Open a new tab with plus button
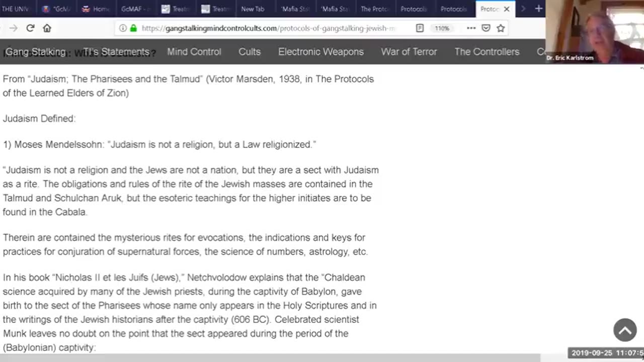 coord(538,9)
